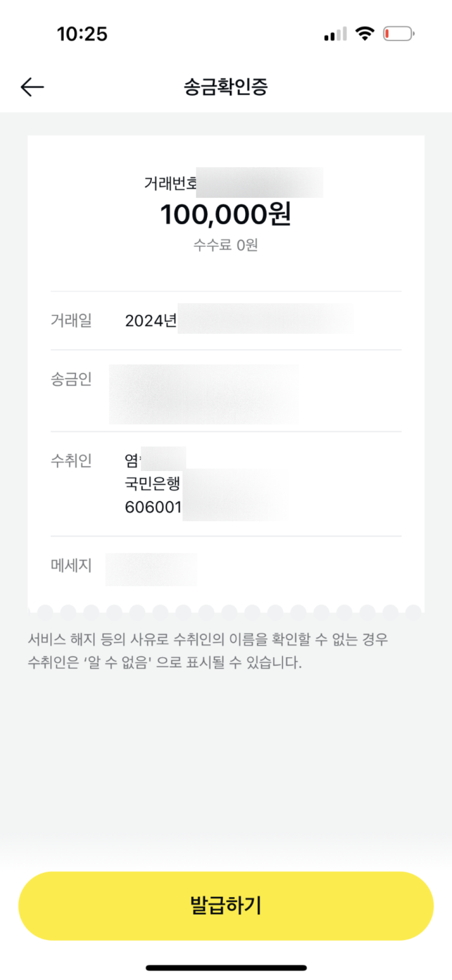Tap the 송금확인증 page title
Viewport: 452px width, 980px height.
(x=226, y=87)
